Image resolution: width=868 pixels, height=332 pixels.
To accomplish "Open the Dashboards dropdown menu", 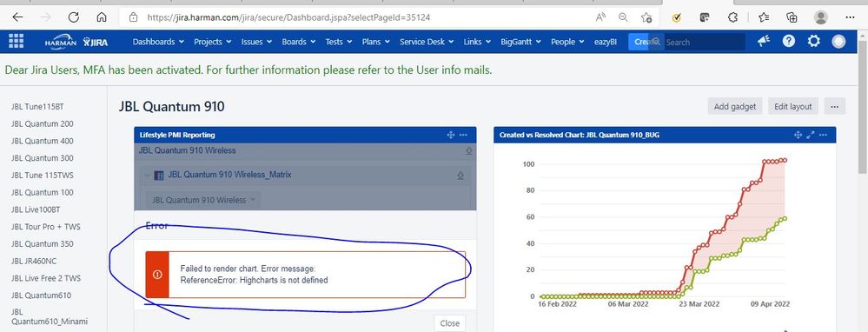I will 158,42.
